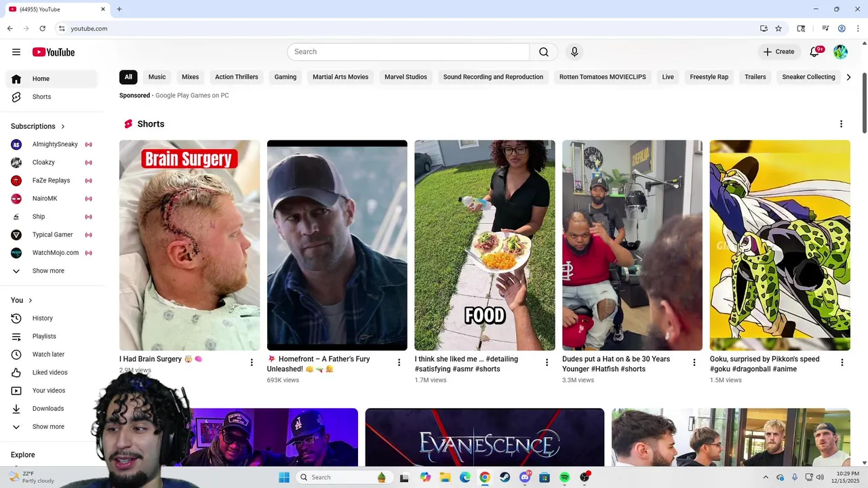Open WatchMojo.com subscription channel

click(x=52, y=253)
